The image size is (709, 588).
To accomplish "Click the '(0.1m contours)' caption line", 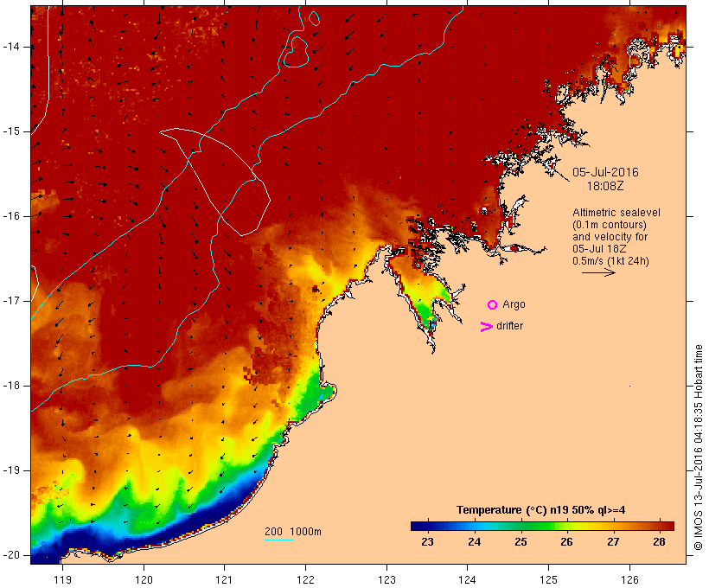I will [609, 225].
